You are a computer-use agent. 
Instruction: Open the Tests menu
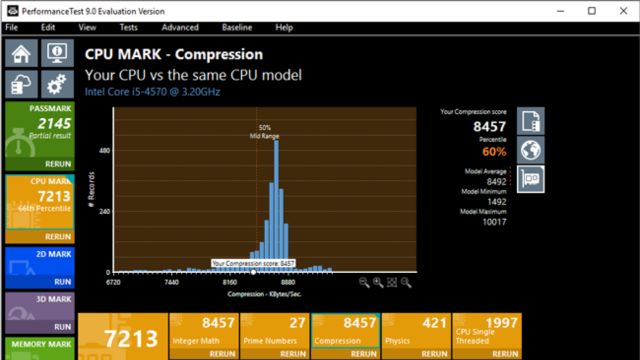(129, 27)
